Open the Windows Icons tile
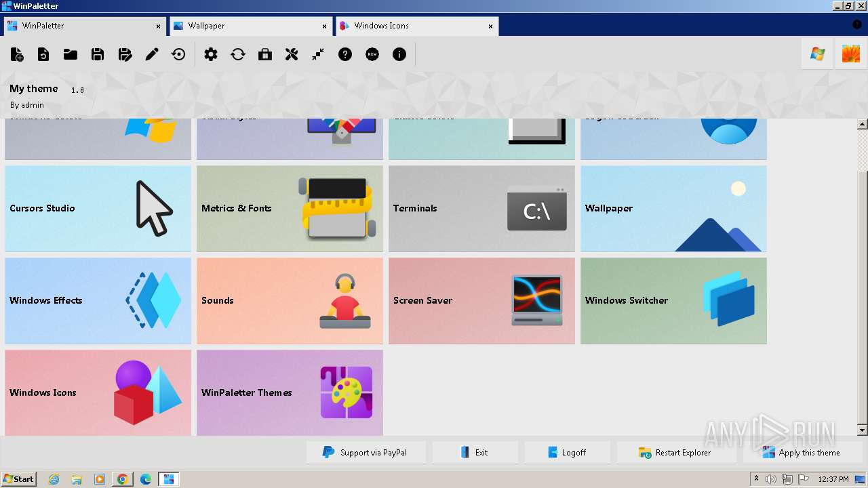868x488 pixels. point(98,392)
